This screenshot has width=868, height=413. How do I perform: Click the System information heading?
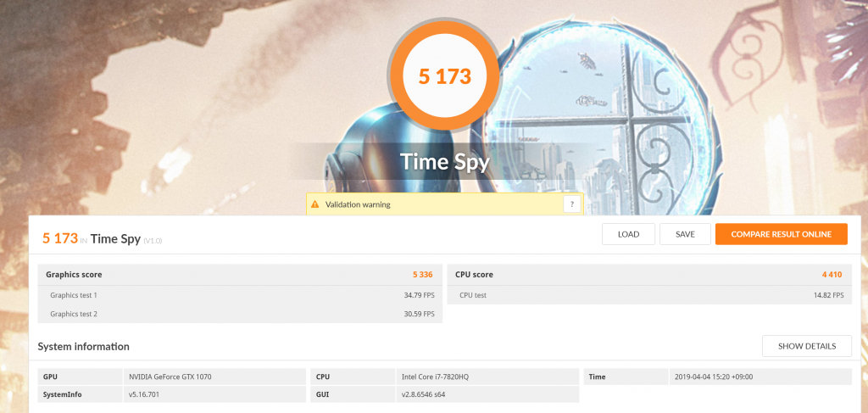84,347
